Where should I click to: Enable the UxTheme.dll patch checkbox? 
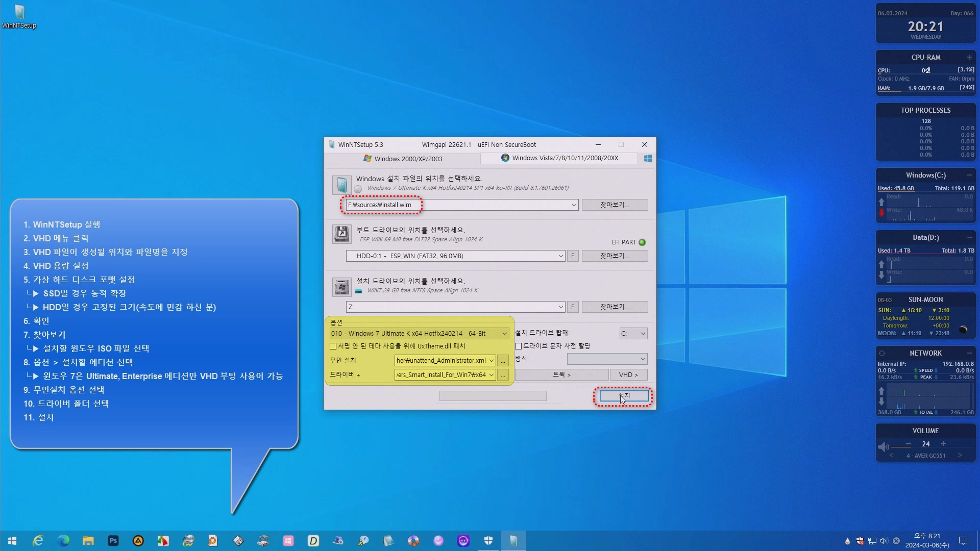[x=333, y=346]
